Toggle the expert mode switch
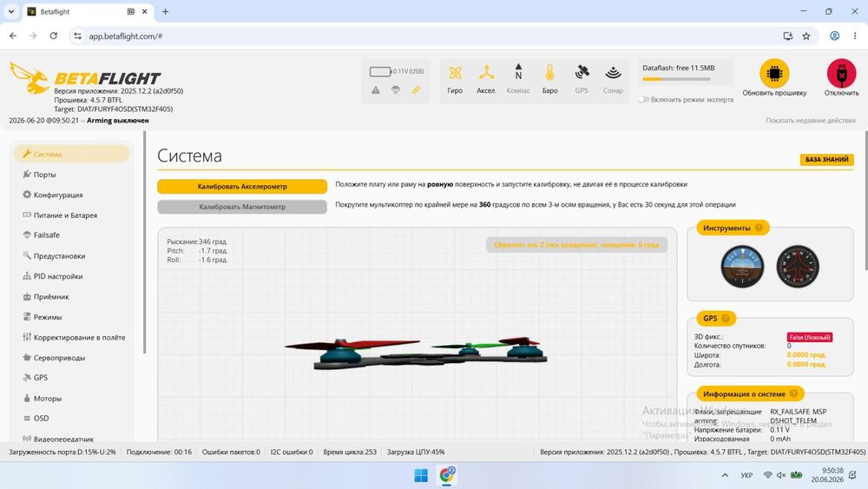 tap(642, 100)
